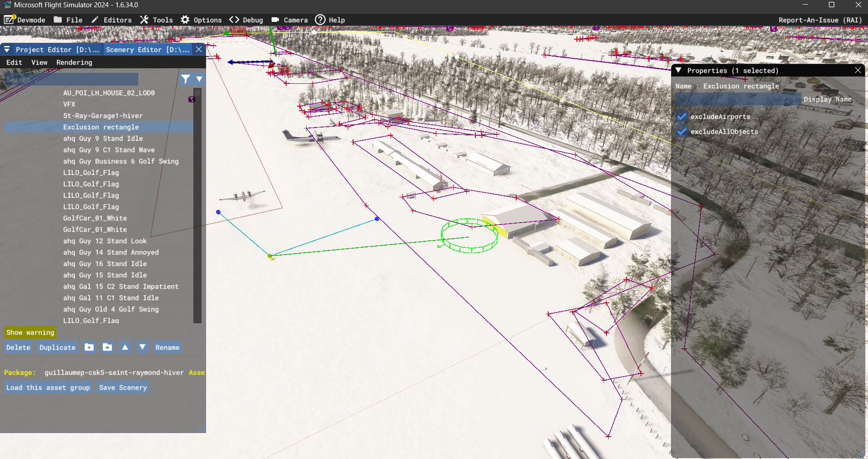Close the Properties panel

(858, 70)
